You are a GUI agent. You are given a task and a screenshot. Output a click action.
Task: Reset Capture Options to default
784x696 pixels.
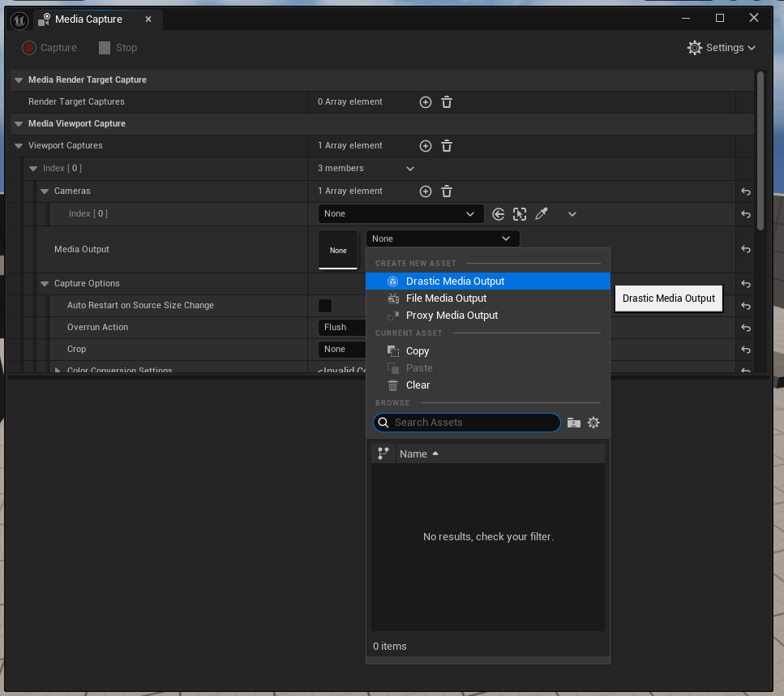(746, 284)
